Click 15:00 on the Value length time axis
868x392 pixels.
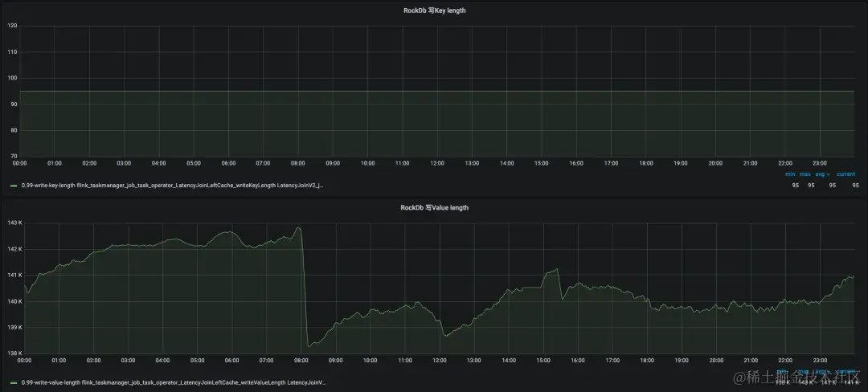pos(543,361)
